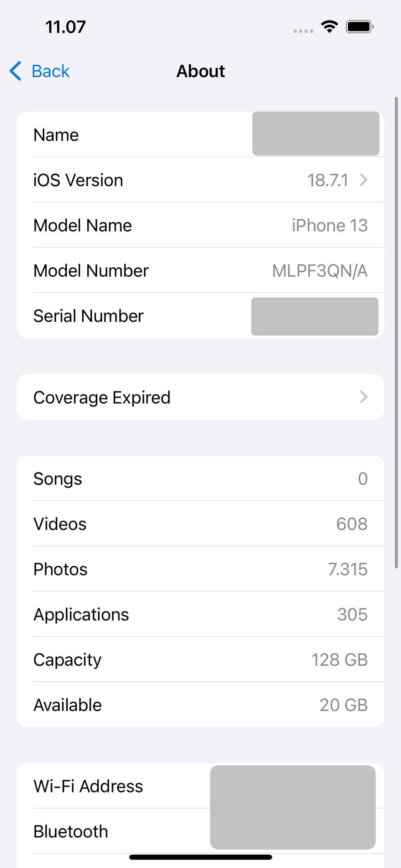Image resolution: width=401 pixels, height=868 pixels.
Task: Tap the Model Number MLPF3QN/A value
Action: coord(320,271)
